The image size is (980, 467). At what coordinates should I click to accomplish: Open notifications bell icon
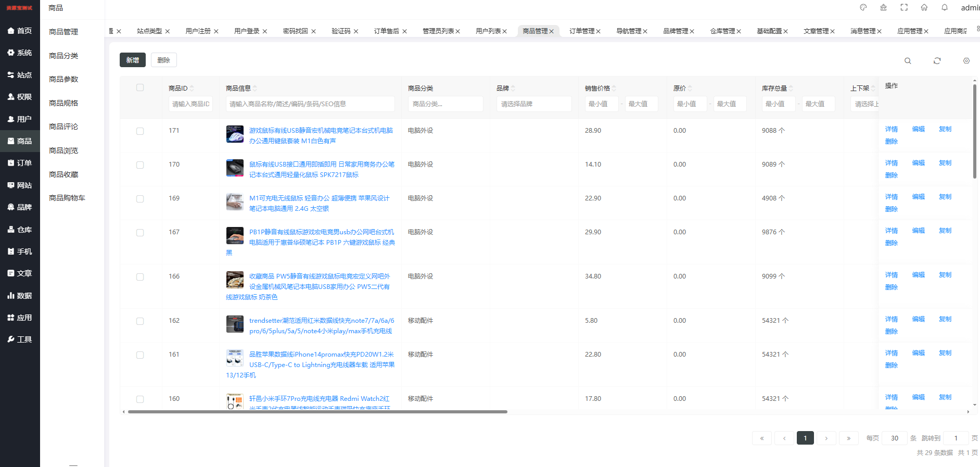(945, 7)
